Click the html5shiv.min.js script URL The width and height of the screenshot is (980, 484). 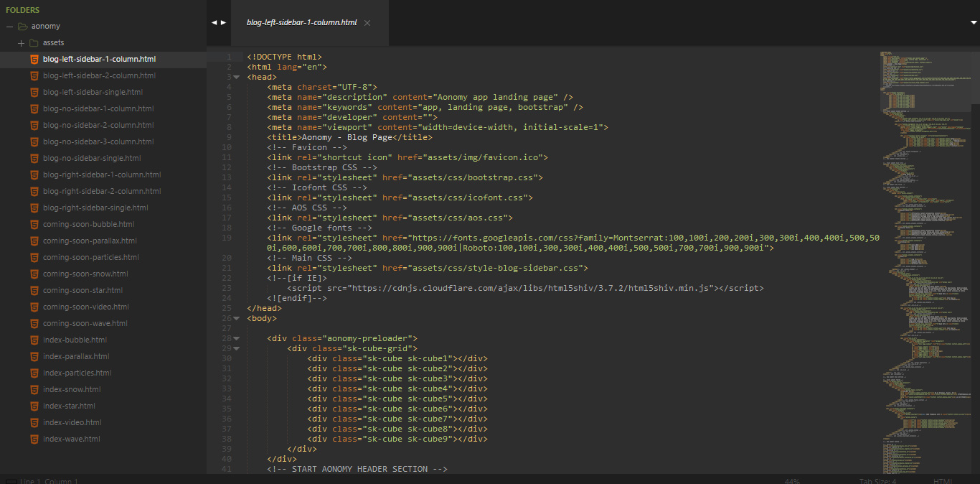[532, 288]
